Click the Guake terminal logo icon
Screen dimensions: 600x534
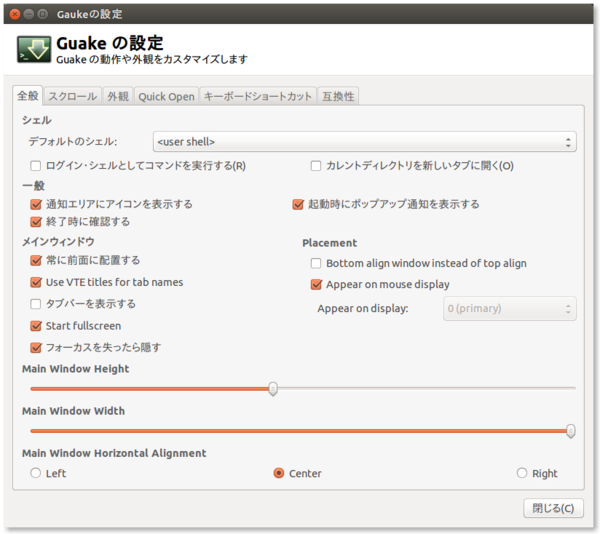(34, 49)
